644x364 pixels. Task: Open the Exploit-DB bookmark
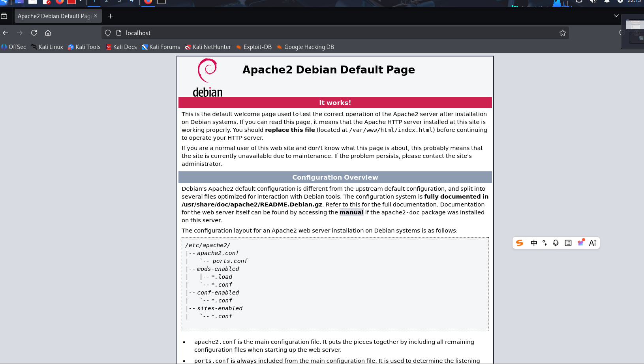[x=254, y=47]
